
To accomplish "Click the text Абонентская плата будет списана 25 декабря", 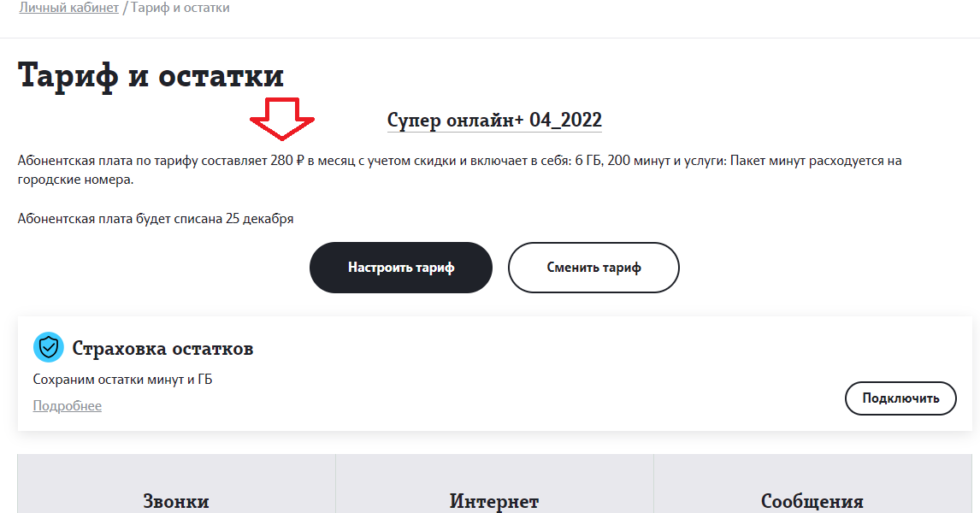I will point(156,219).
